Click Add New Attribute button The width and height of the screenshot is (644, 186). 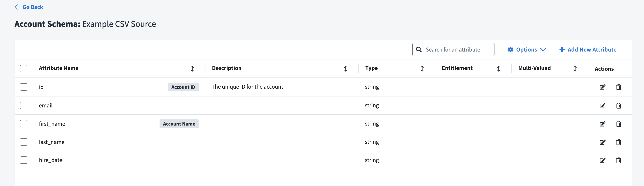[588, 50]
